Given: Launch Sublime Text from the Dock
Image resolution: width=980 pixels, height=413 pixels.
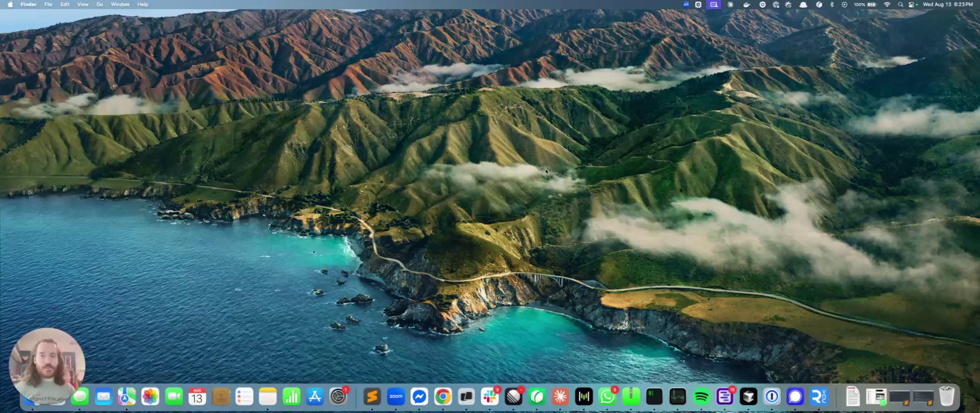Looking at the screenshot, I should pyautogui.click(x=372, y=396).
